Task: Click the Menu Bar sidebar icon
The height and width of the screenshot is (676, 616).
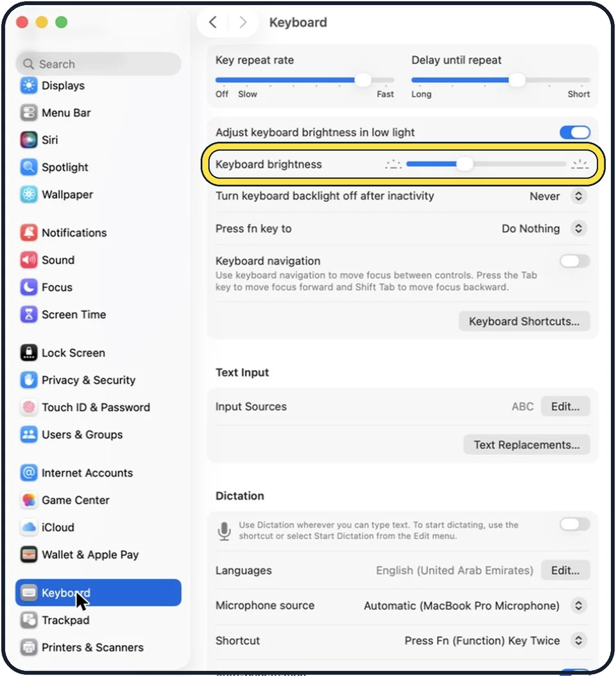Action: [29, 112]
